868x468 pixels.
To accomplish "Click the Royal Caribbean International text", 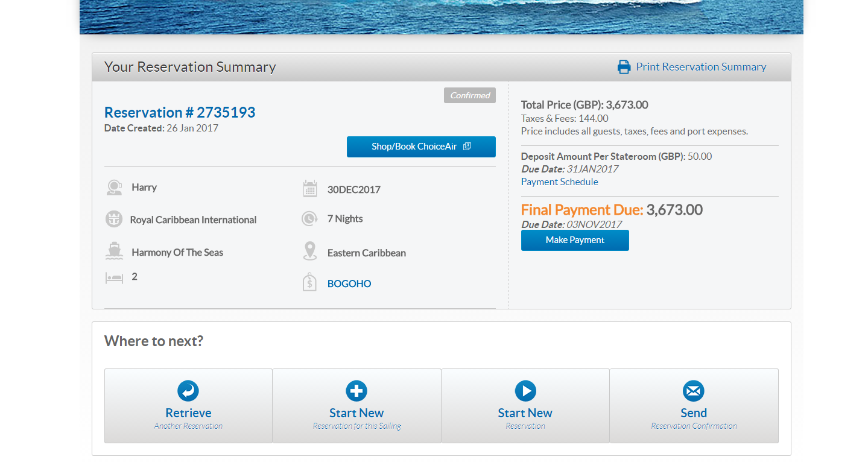I will click(x=193, y=220).
